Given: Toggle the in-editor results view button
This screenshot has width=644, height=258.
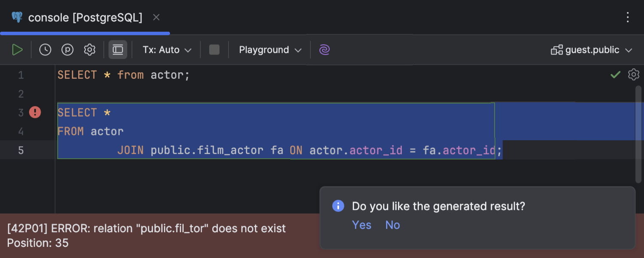Looking at the screenshot, I should click(118, 50).
